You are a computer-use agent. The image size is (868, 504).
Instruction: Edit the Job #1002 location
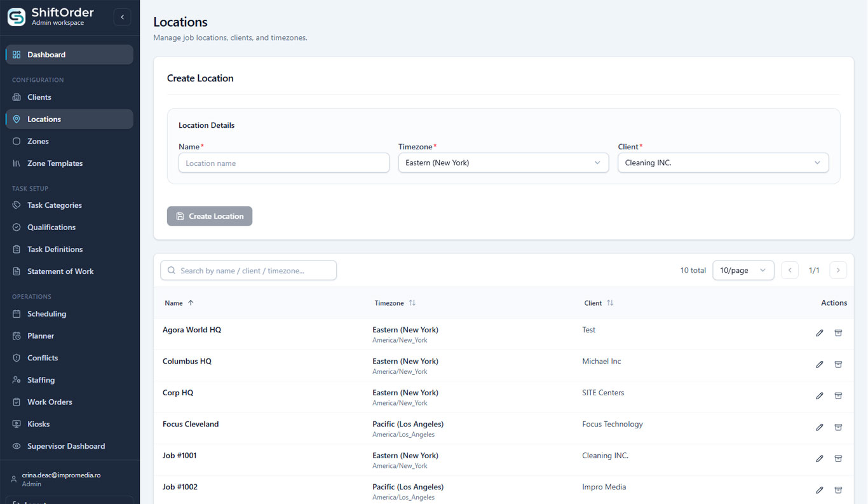click(819, 491)
